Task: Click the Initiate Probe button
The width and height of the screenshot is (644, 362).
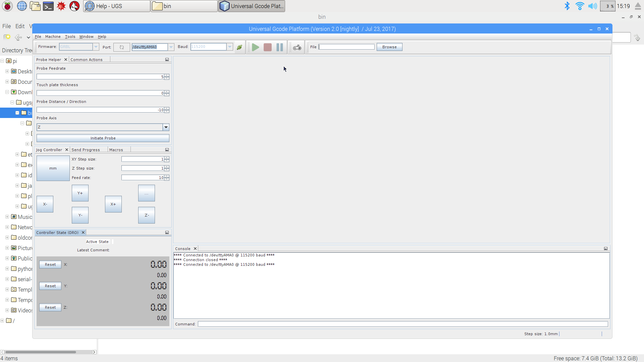Action: pos(103,138)
